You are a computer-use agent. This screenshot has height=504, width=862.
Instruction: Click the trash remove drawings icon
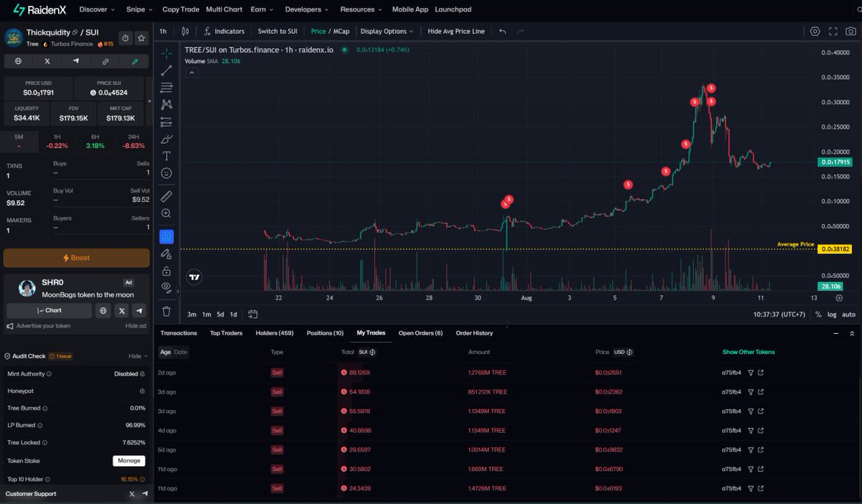pyautogui.click(x=166, y=311)
